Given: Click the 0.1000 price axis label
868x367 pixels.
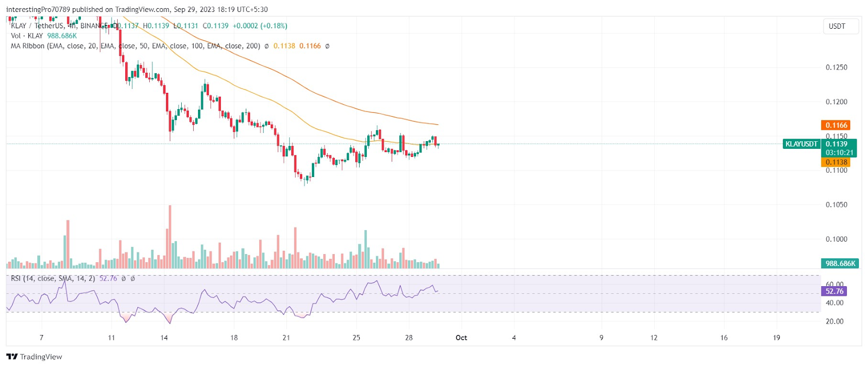Looking at the screenshot, I should (836, 239).
